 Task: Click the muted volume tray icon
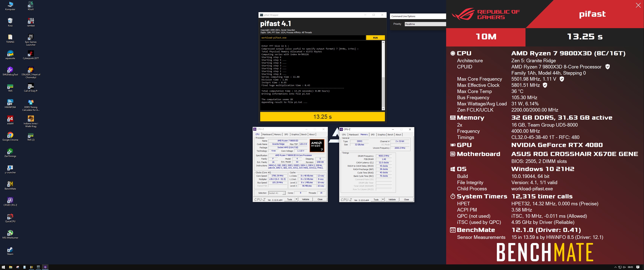coord(624,267)
